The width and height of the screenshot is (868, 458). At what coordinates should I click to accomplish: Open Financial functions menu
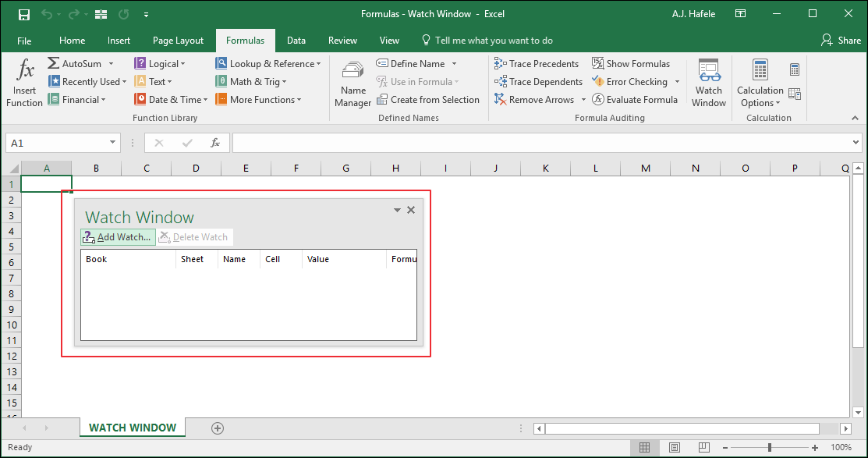click(76, 100)
